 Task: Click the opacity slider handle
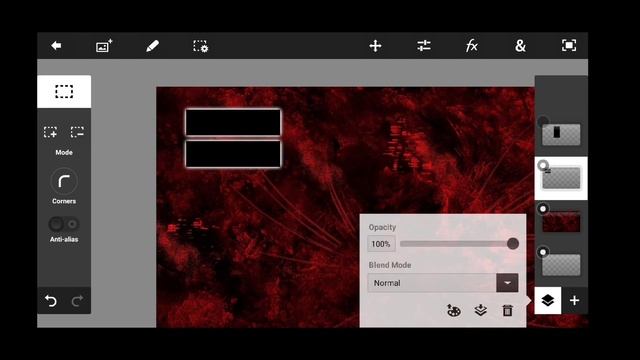point(513,244)
